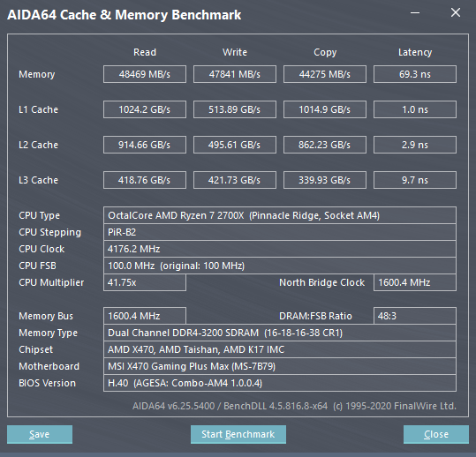Viewport: 476px width, 457px height.
Task: Click L1 Cache Latency value 1.0 ns
Action: pyautogui.click(x=415, y=109)
